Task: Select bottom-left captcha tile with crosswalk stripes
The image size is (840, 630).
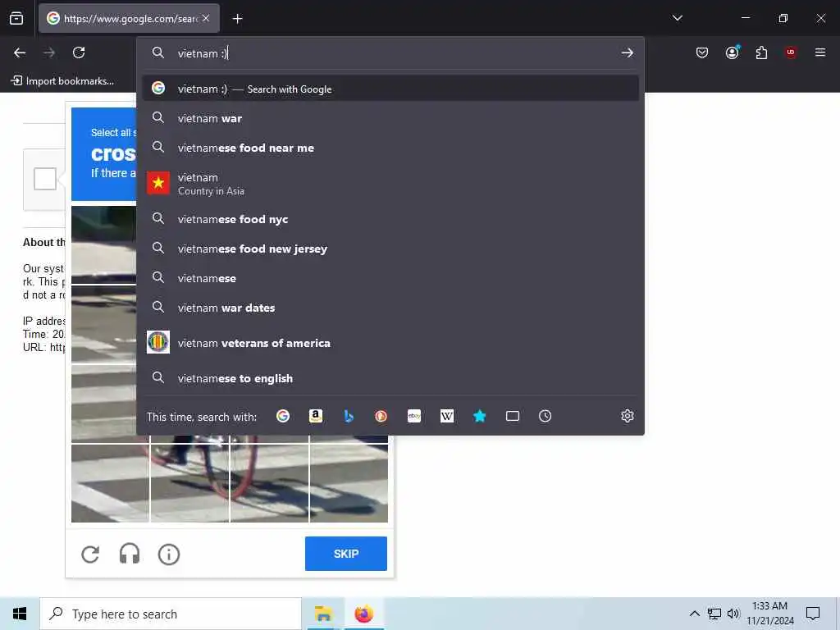Action: tap(111, 483)
